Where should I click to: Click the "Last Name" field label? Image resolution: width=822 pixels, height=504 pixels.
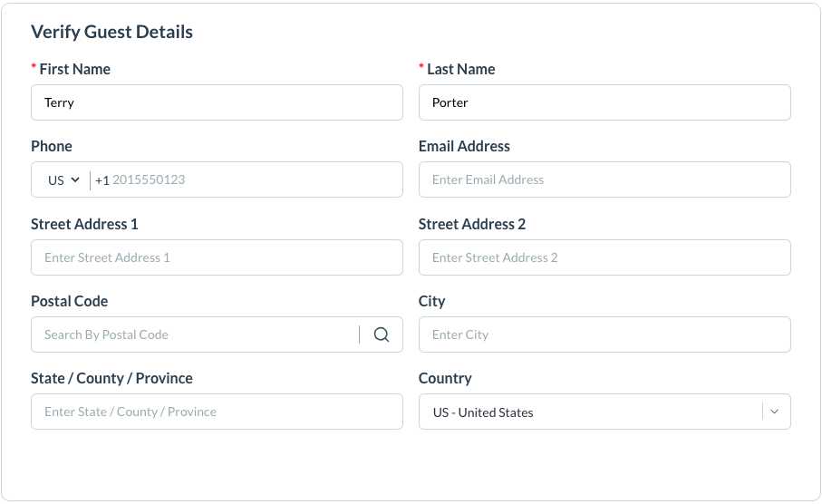point(460,69)
